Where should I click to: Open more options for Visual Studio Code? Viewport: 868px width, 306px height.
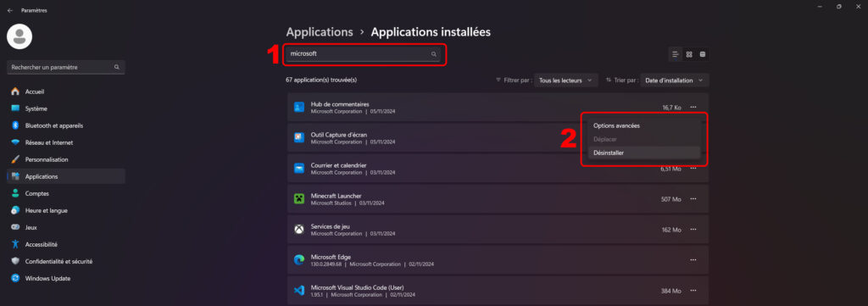click(693, 291)
